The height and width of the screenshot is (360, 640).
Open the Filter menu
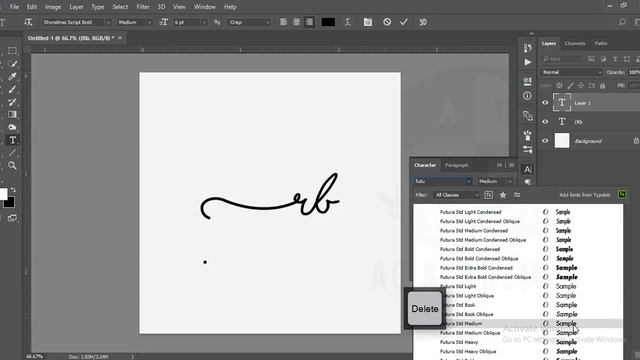point(143,7)
